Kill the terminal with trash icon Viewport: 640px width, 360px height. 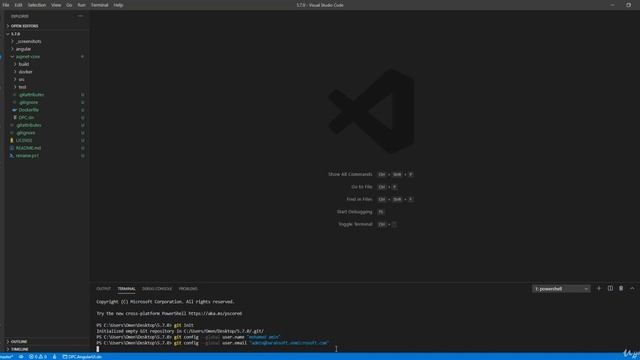(621, 289)
